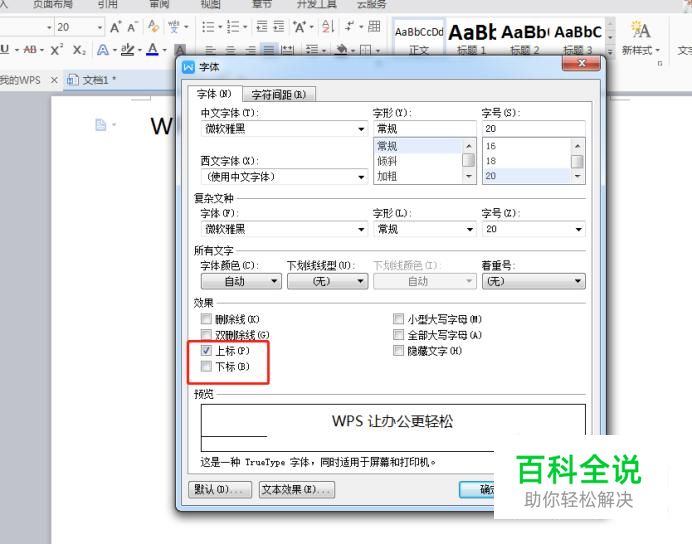
Task: Click the 默认 (Default) button
Action: 220,489
